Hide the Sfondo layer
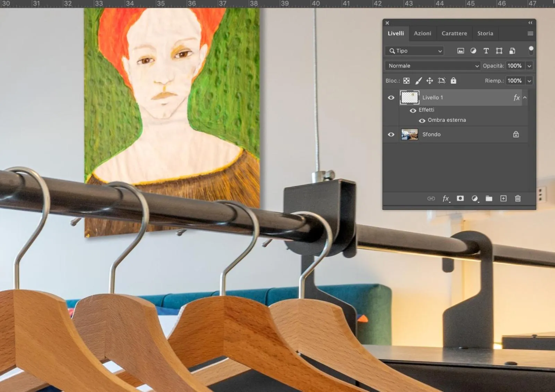This screenshot has width=555, height=392. pyautogui.click(x=391, y=135)
